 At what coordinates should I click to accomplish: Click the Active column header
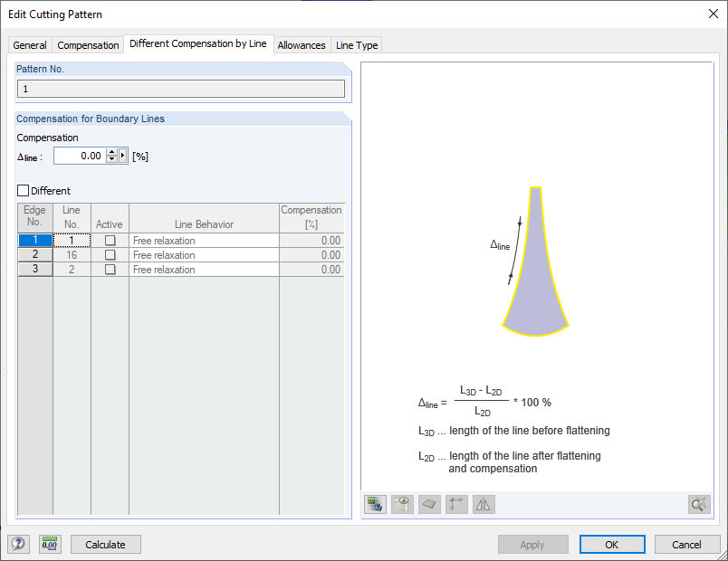point(110,218)
